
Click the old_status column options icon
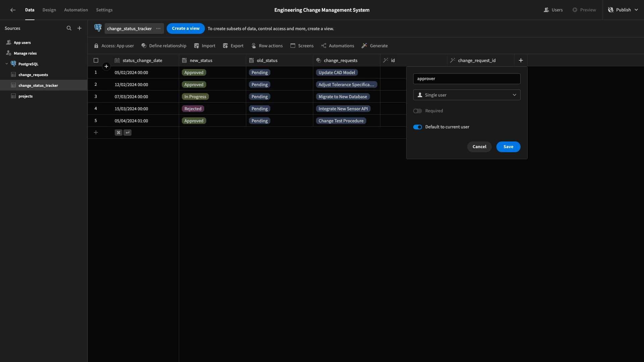pyautogui.click(x=251, y=61)
